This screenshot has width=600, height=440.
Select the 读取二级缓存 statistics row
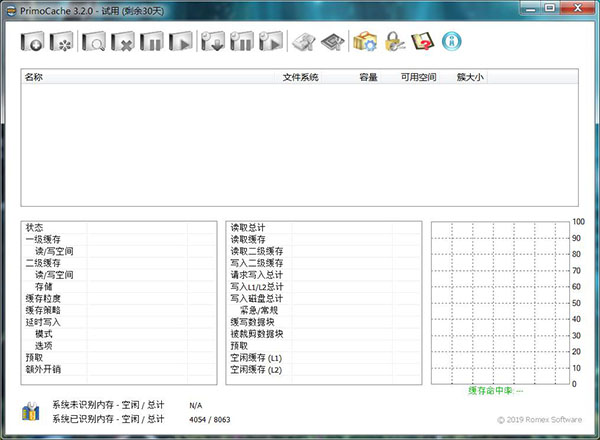point(324,251)
